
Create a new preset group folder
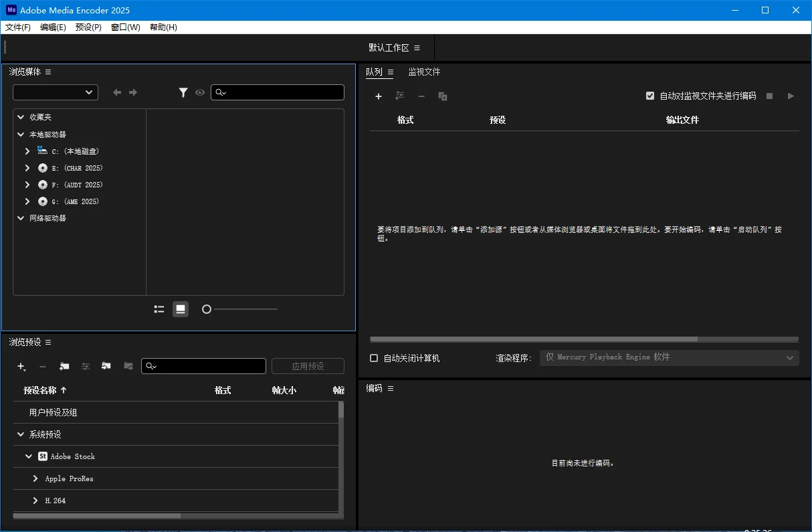click(x=63, y=366)
